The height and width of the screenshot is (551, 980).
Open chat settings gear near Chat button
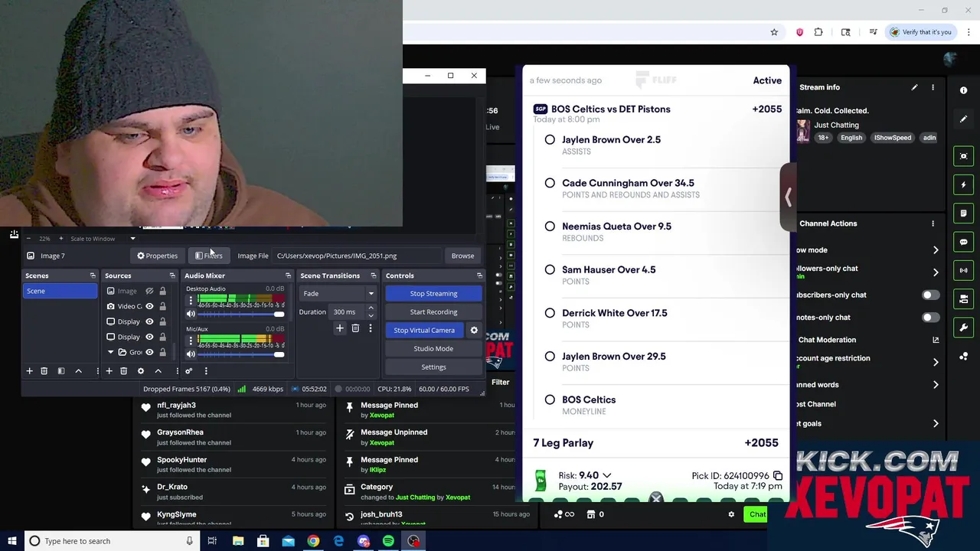point(731,514)
